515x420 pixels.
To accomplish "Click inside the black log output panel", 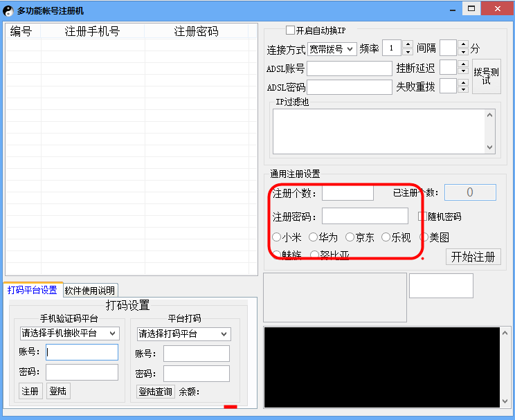I will pos(382,367).
